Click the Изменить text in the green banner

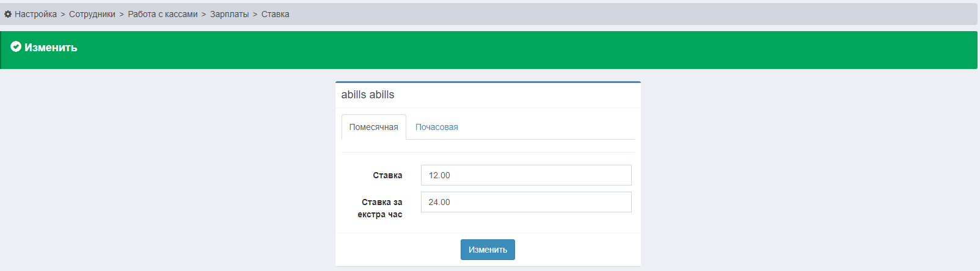[51, 48]
